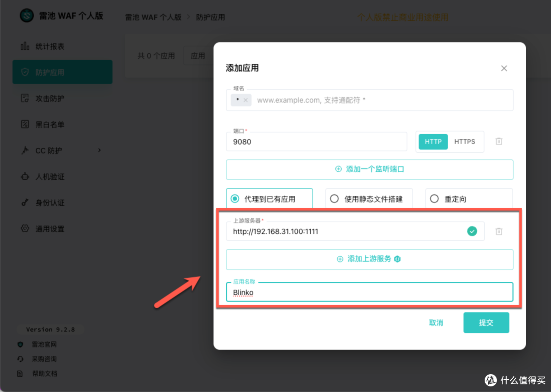Click the 雷池官网 shield icon

20,345
